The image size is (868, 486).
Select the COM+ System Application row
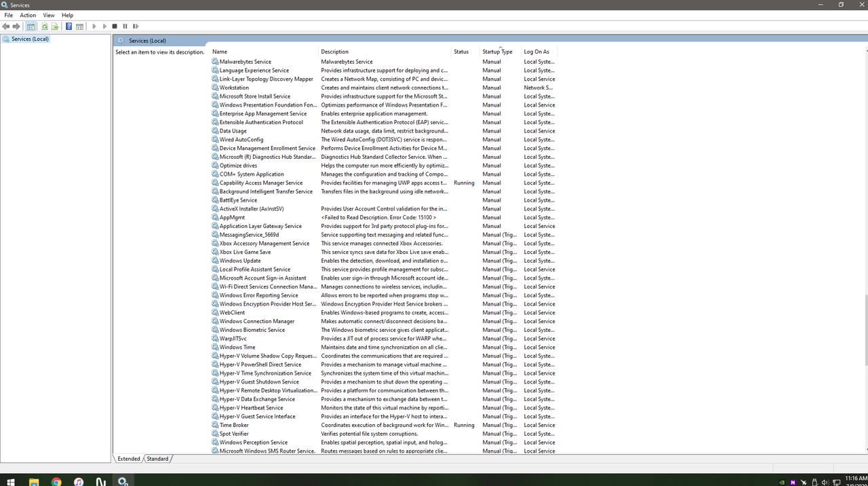tap(384, 174)
